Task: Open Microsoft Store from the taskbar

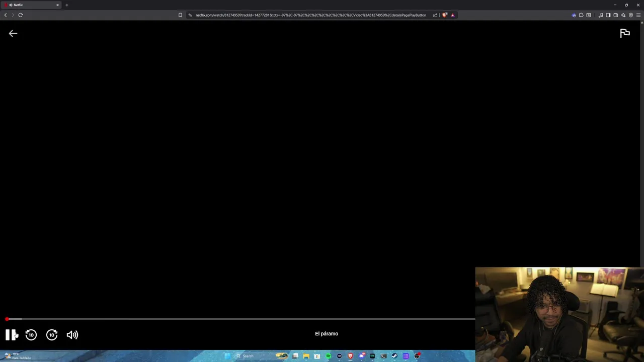Action: tap(317, 356)
